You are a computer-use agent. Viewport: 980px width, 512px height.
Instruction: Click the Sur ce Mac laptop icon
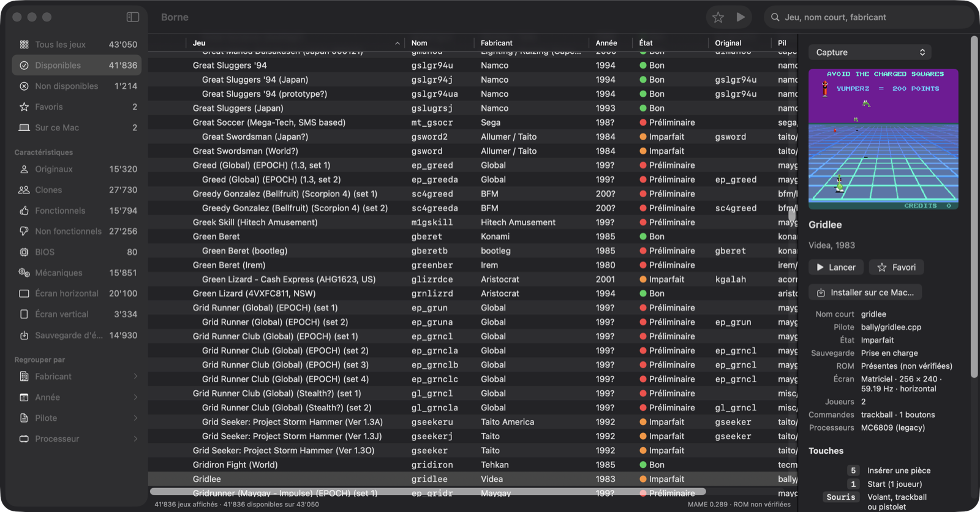[24, 128]
